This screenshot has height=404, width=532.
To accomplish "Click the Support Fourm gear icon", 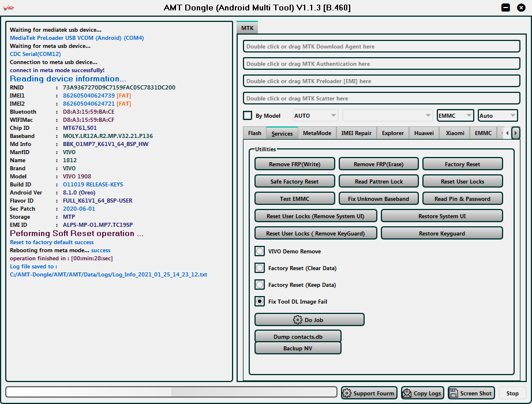I will pos(347,393).
